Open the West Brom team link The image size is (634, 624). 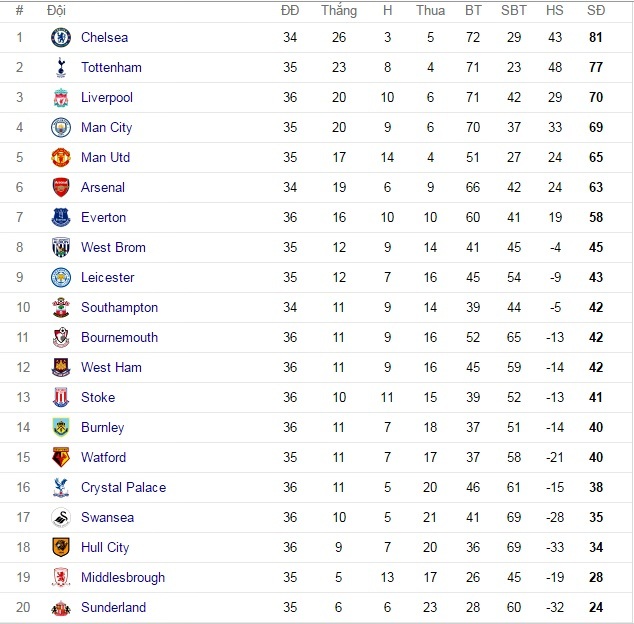tap(113, 248)
